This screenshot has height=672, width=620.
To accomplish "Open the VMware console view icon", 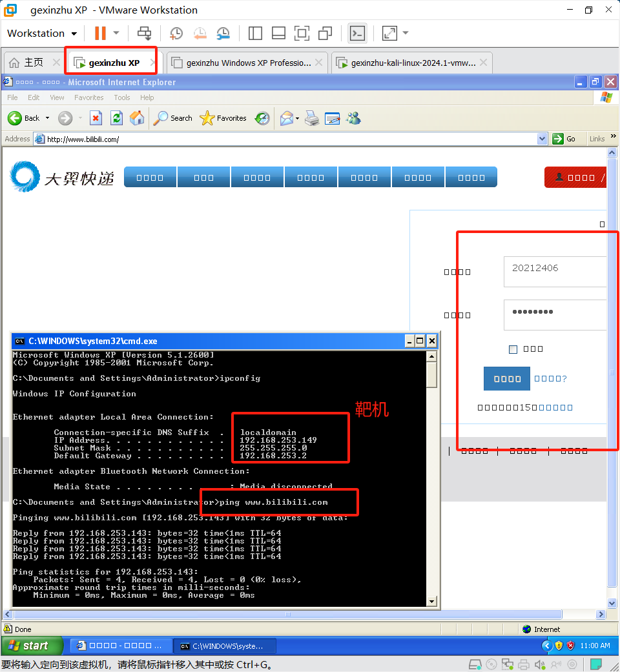I will [x=357, y=33].
